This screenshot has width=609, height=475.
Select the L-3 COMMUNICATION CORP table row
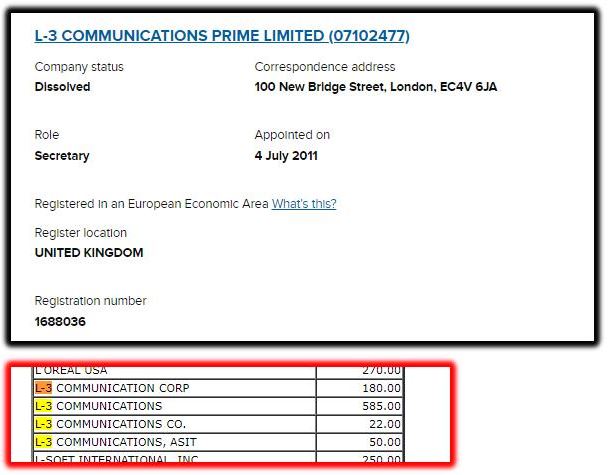coord(218,388)
